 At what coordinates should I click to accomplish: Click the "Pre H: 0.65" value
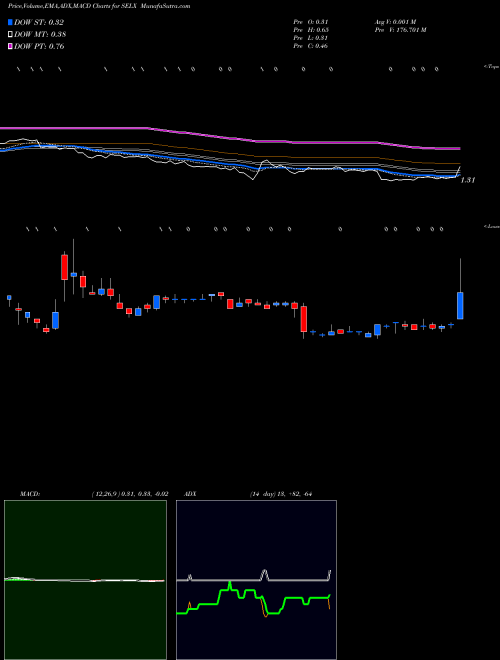(311, 30)
